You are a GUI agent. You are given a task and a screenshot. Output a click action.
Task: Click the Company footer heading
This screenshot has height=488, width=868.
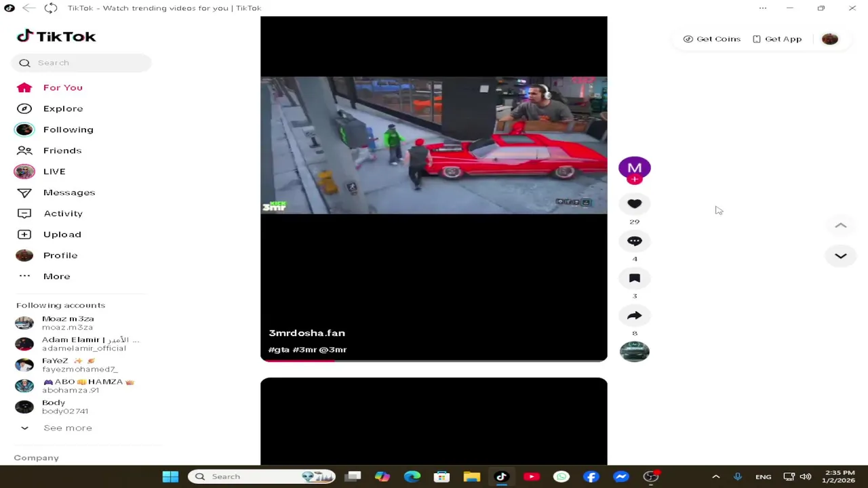[36, 458]
